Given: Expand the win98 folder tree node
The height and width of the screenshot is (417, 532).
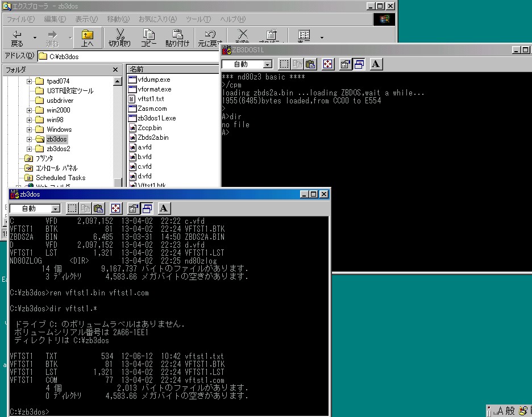Looking at the screenshot, I should click(x=29, y=120).
